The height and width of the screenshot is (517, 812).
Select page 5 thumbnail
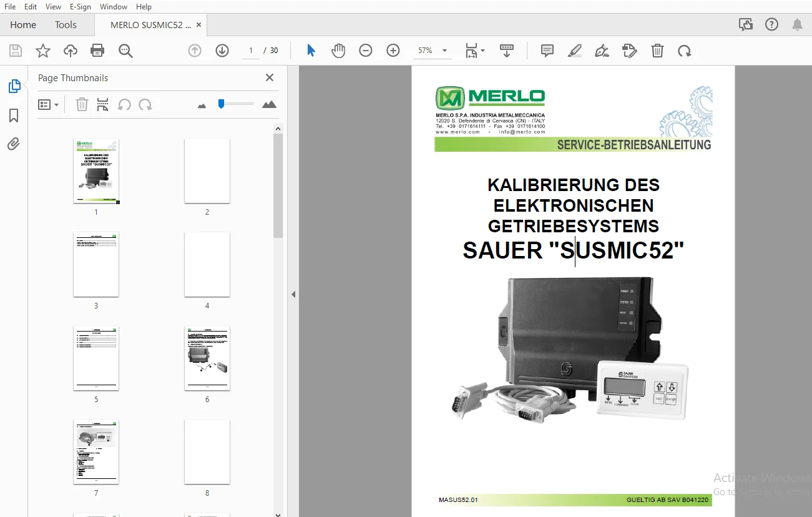point(96,358)
